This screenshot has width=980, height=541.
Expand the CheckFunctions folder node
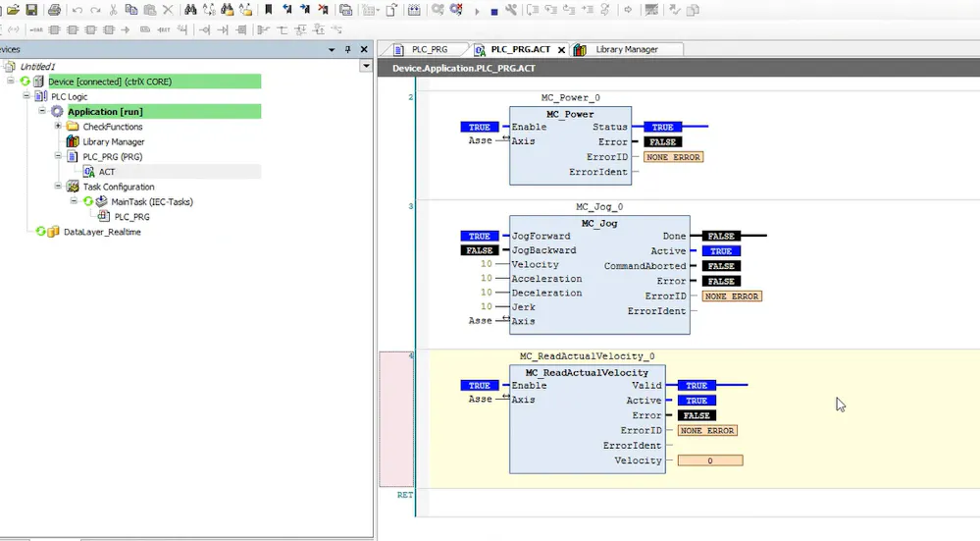[58, 127]
